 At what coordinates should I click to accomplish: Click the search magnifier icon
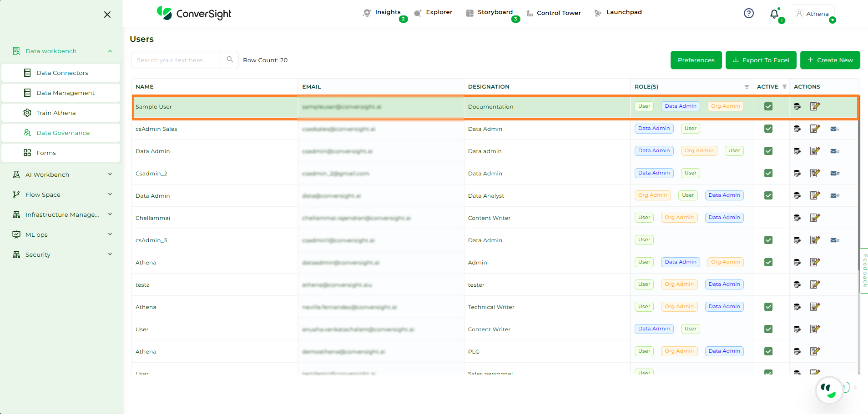click(230, 60)
